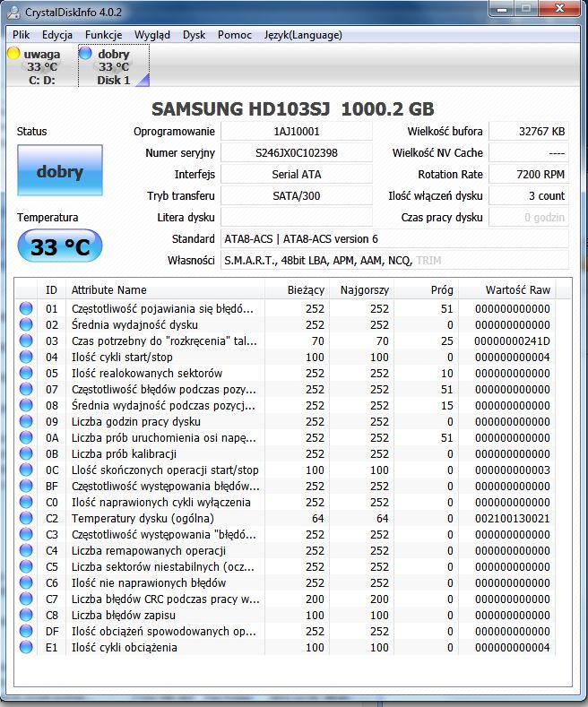
Task: Open the Funkcje menu
Action: point(103,35)
